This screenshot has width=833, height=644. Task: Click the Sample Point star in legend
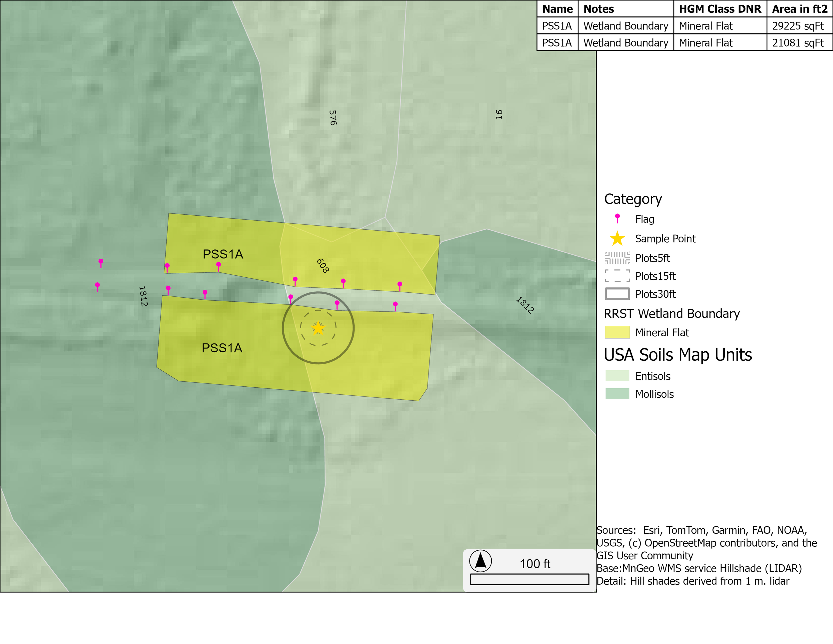coord(617,239)
